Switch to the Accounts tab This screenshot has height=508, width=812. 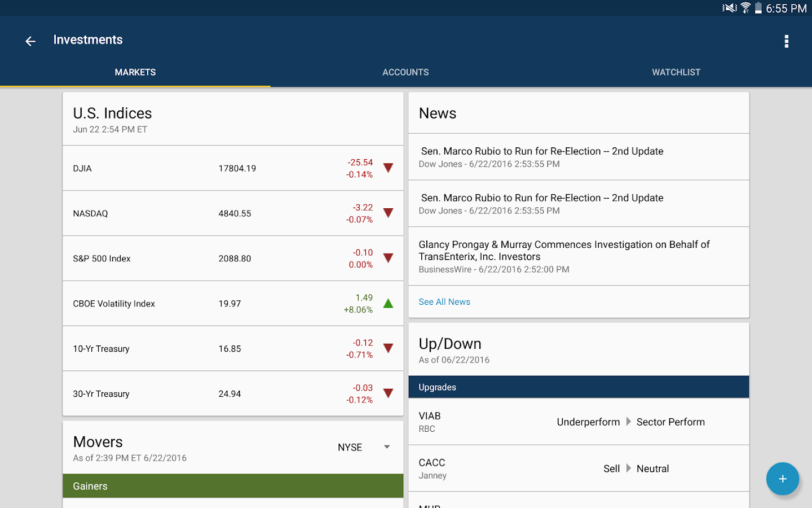[405, 72]
